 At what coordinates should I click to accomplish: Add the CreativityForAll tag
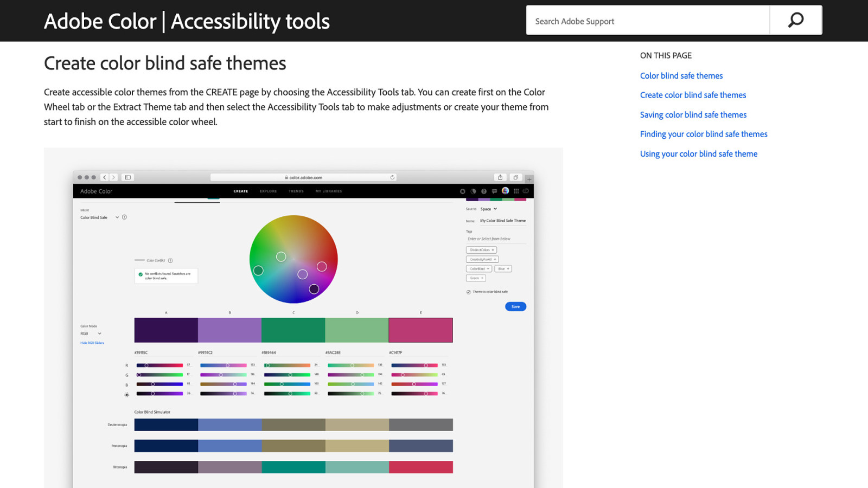[x=482, y=259]
